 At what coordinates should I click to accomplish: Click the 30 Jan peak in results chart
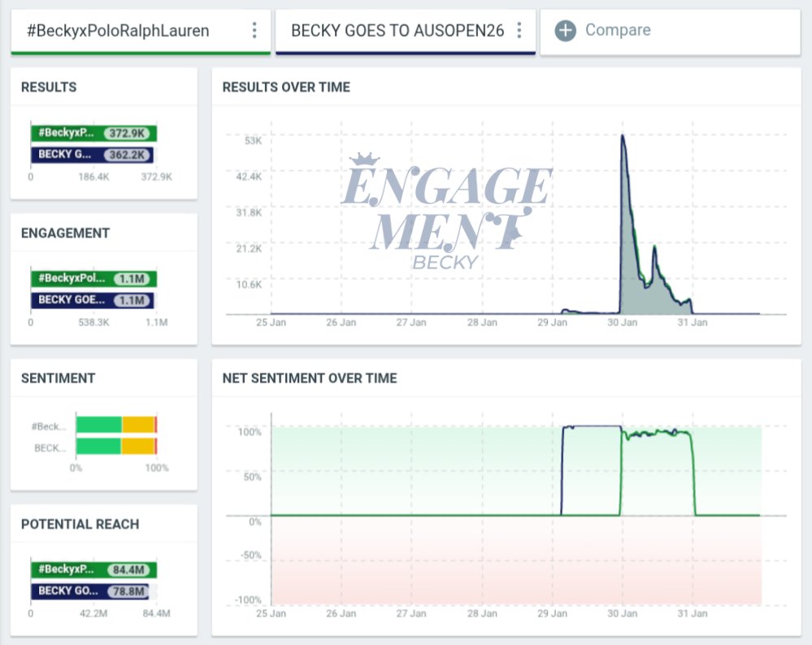pyautogui.click(x=623, y=137)
